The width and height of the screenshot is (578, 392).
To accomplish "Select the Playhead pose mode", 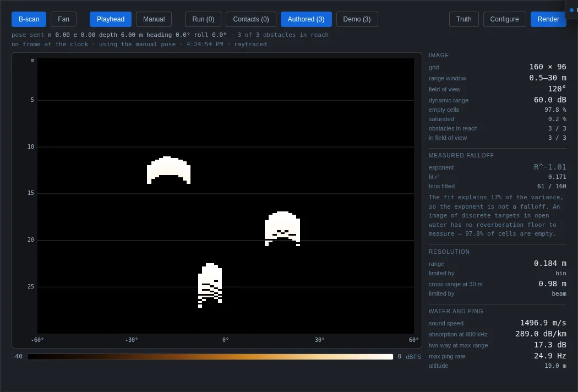I will [x=111, y=19].
